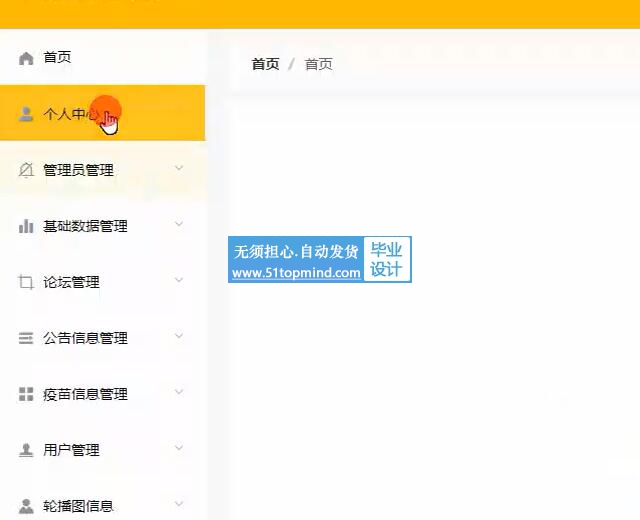
Task: Click the home icon beside 首页
Action: (26, 58)
